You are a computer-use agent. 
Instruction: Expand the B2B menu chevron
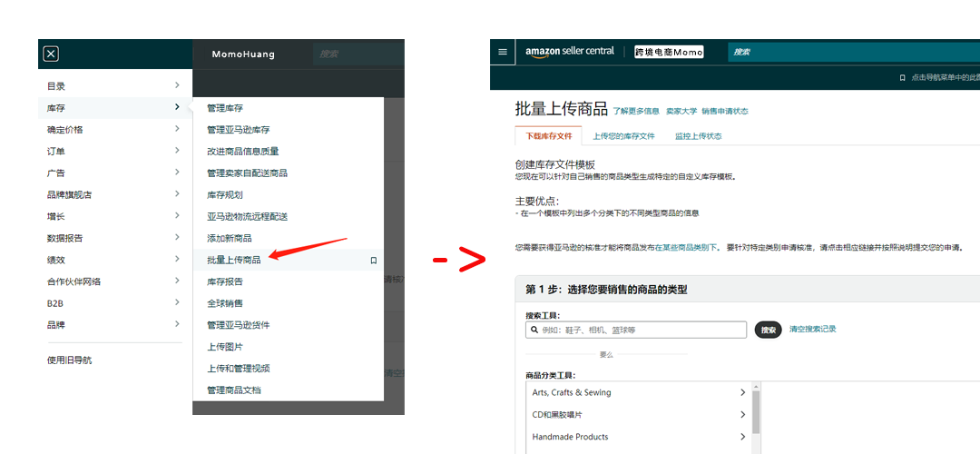pyautogui.click(x=177, y=302)
